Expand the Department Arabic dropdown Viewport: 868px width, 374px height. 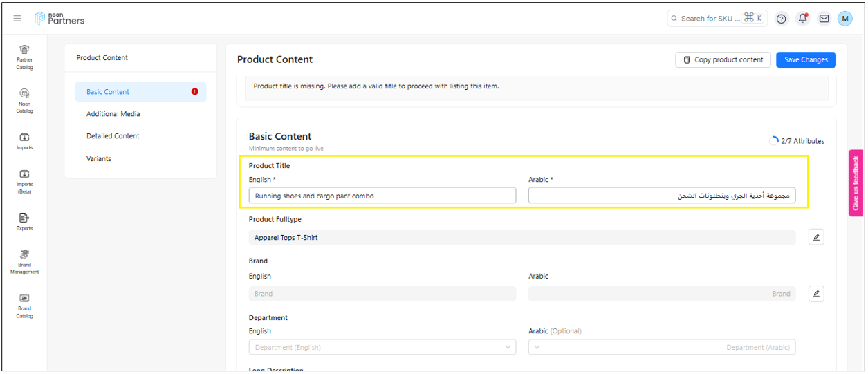pyautogui.click(x=661, y=347)
